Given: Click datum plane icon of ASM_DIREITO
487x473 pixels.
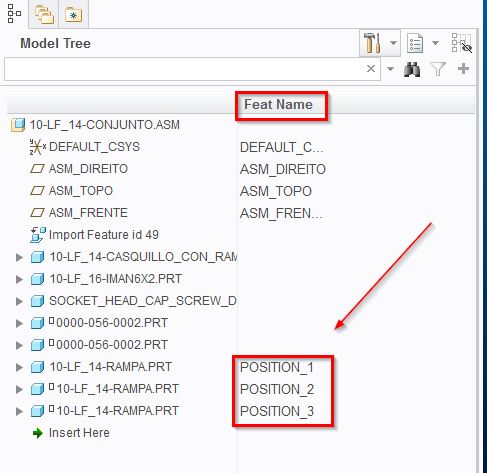Looking at the screenshot, I should pyautogui.click(x=37, y=169).
